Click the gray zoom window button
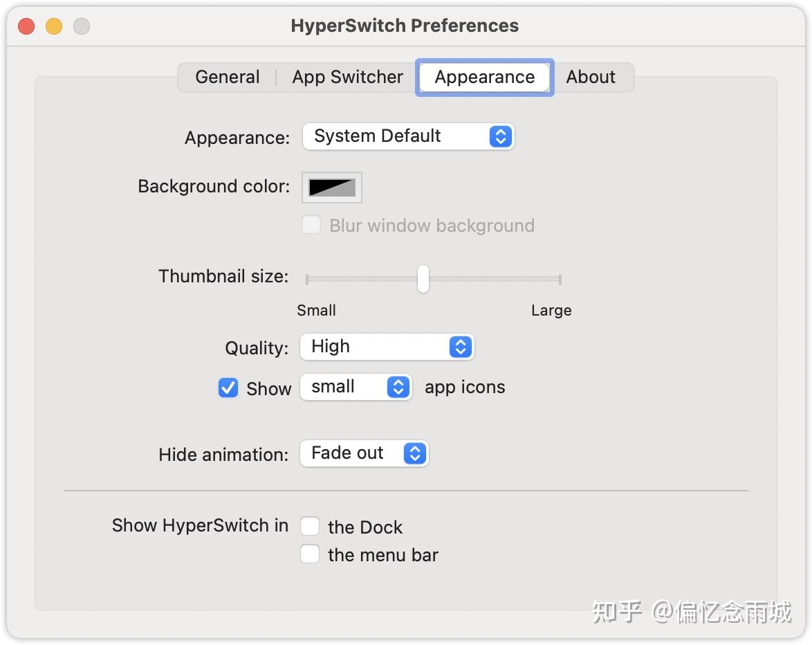812x645 pixels. (82, 26)
